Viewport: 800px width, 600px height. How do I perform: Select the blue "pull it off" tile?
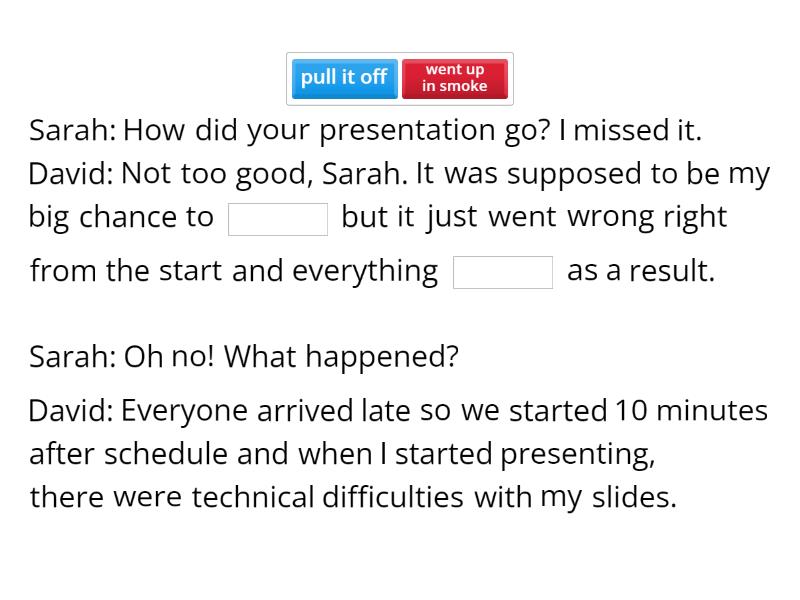click(344, 79)
